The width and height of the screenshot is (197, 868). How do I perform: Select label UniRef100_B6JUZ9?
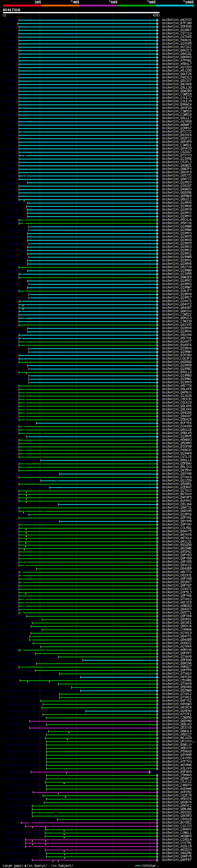(176, 738)
